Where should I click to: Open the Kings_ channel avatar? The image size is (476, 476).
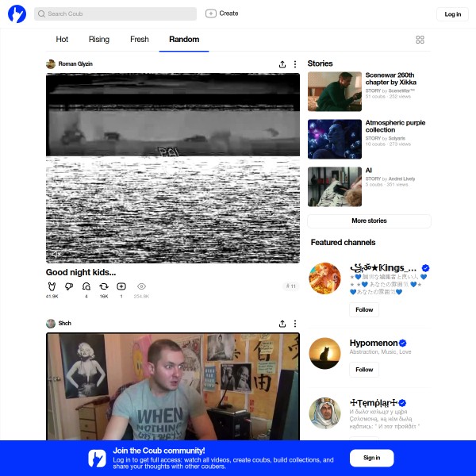(324, 278)
